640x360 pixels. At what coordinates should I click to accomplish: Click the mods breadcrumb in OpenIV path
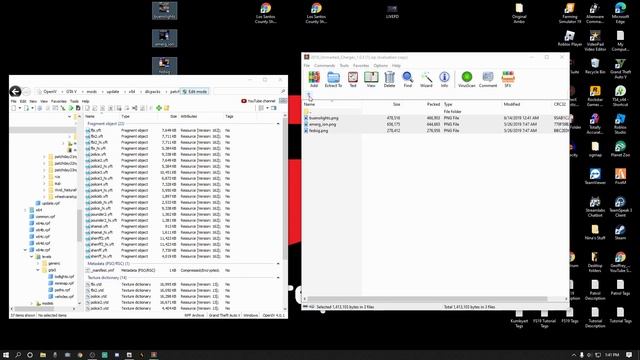pos(91,91)
